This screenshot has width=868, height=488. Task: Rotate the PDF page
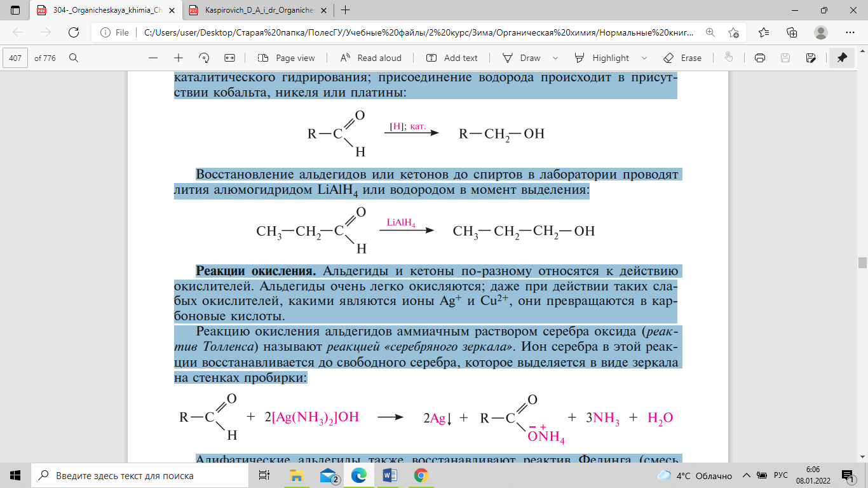coord(205,58)
